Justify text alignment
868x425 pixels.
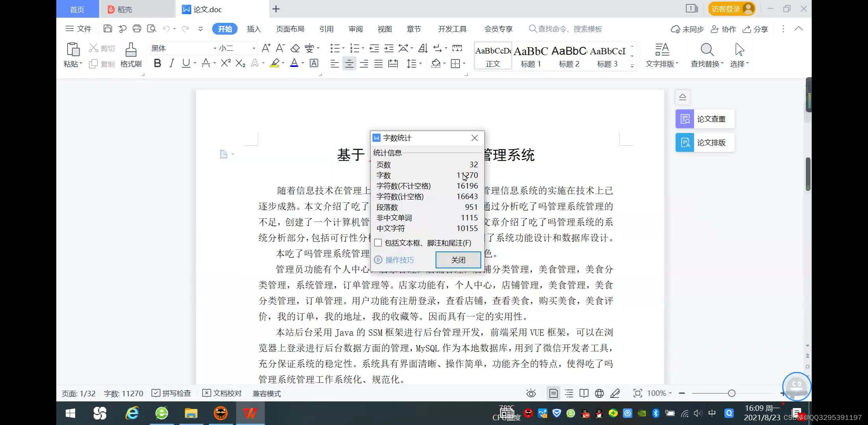click(378, 64)
